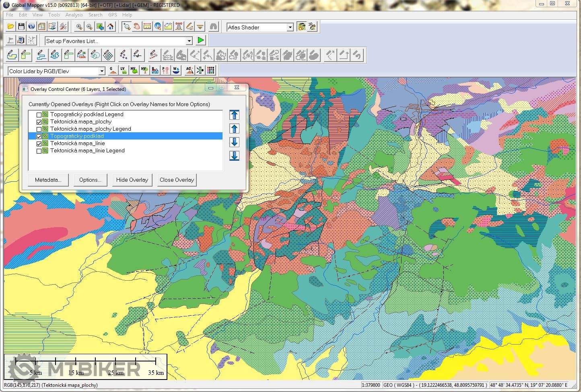Move overlay to top with topmost arrow
The width and height of the screenshot is (581, 392).
pyautogui.click(x=234, y=115)
